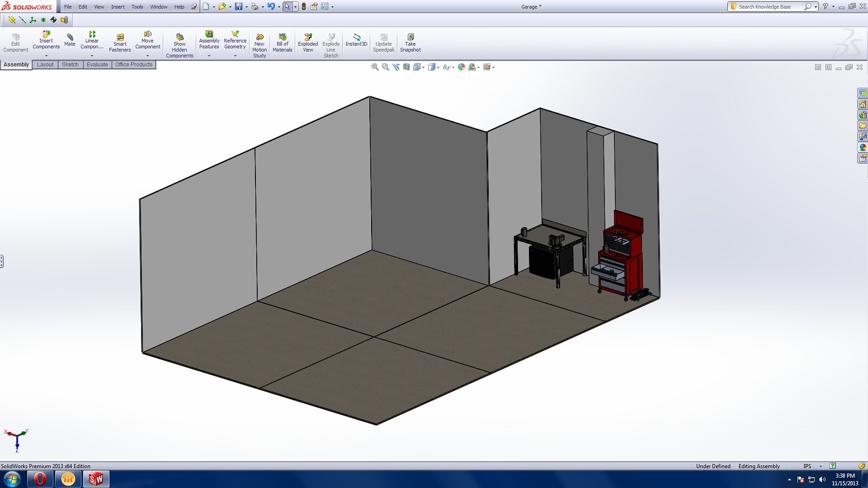Toggle the Section View icon
The image size is (868, 488).
click(406, 67)
